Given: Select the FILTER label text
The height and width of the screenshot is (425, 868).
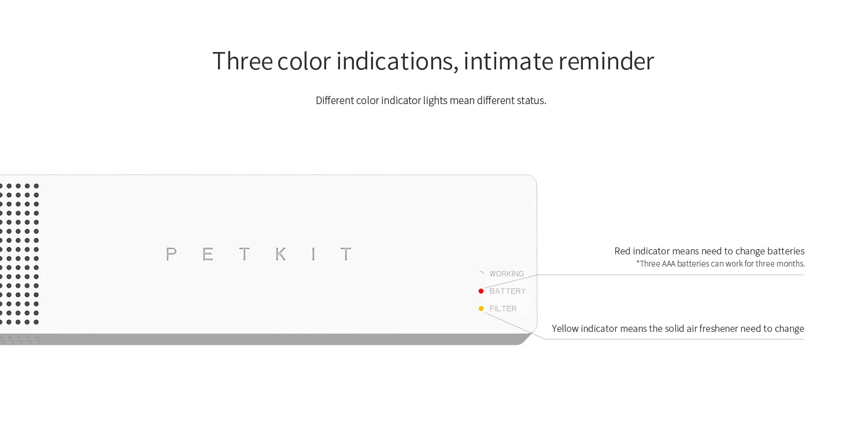Looking at the screenshot, I should click(x=503, y=308).
